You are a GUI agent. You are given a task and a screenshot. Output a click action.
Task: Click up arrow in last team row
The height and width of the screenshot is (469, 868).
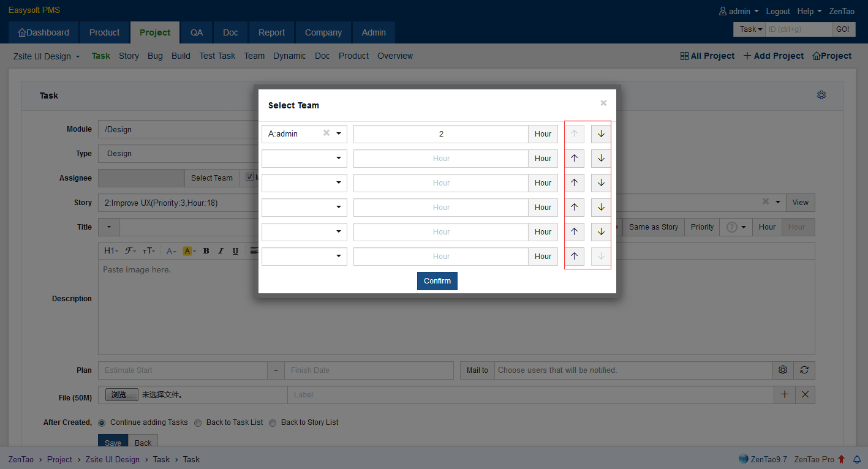(574, 257)
